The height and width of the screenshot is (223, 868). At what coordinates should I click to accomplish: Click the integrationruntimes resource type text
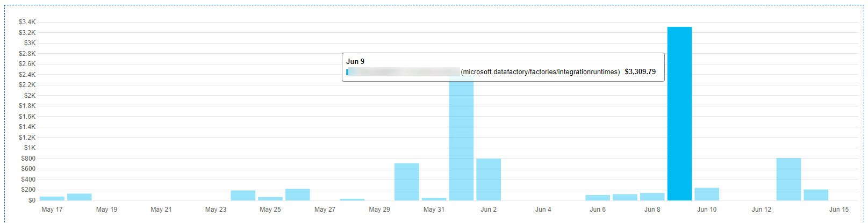tap(540, 71)
